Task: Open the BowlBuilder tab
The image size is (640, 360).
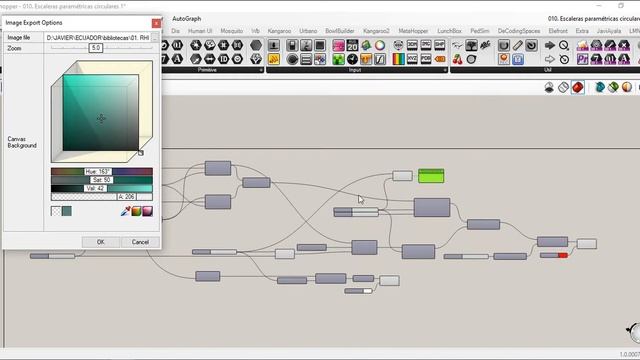Action: point(340,31)
